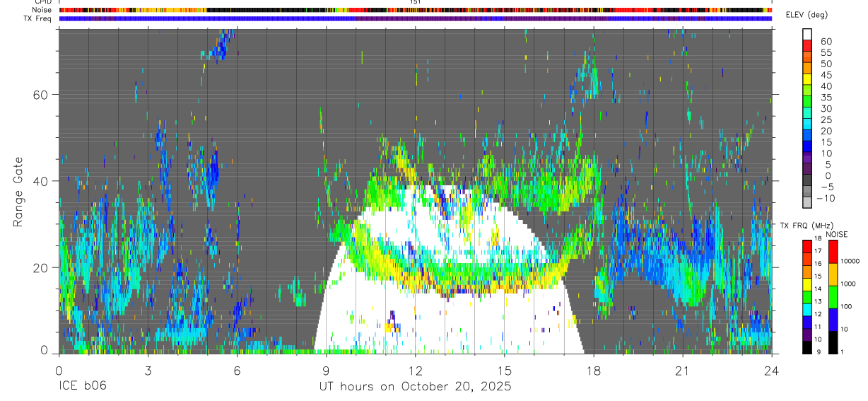Select UT hour tick label 9
The height and width of the screenshot is (401, 868).
point(326,371)
